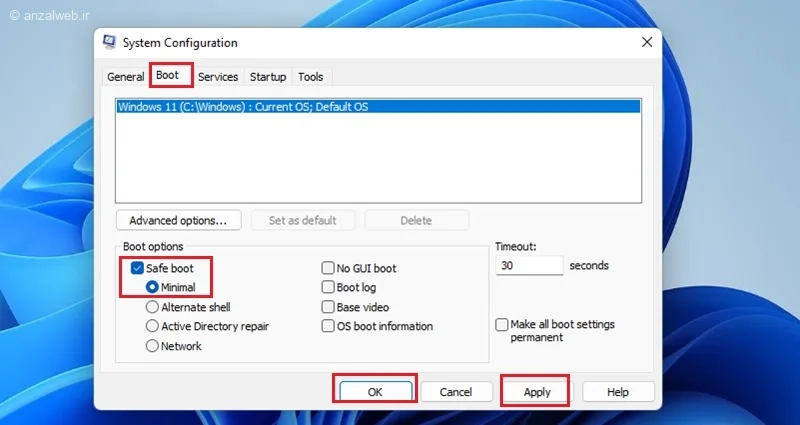
Task: Uncheck the Safe boot checkbox
Action: point(137,268)
